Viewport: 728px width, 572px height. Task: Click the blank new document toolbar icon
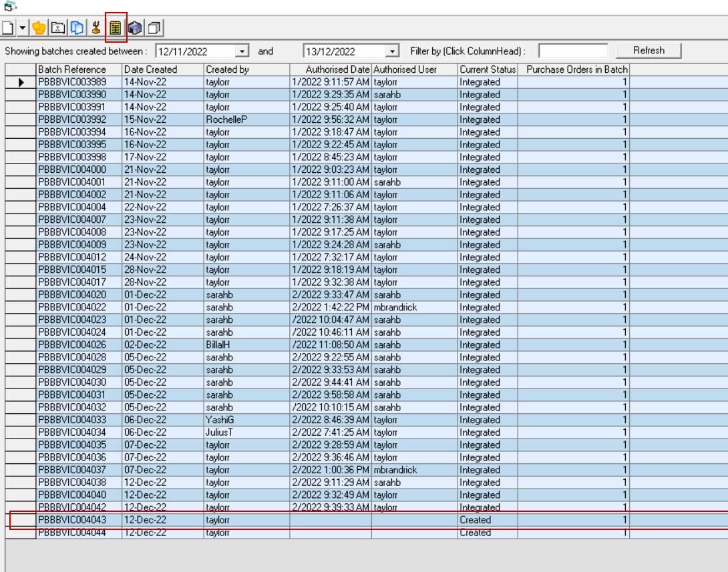pos(8,28)
